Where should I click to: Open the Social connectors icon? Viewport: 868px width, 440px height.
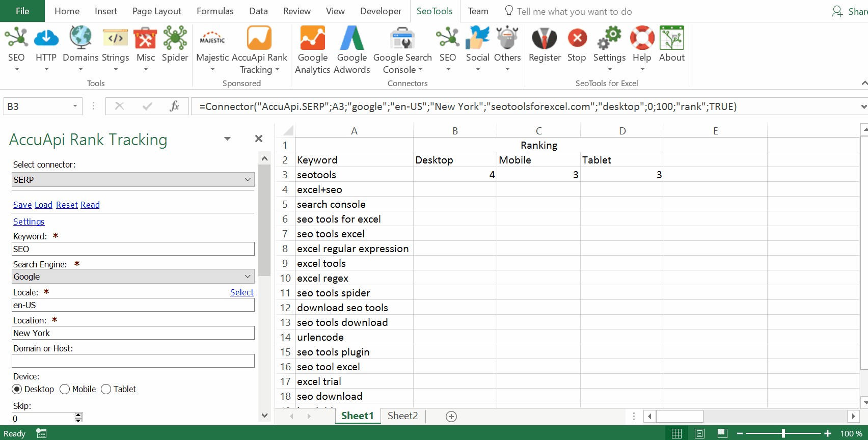pyautogui.click(x=478, y=38)
